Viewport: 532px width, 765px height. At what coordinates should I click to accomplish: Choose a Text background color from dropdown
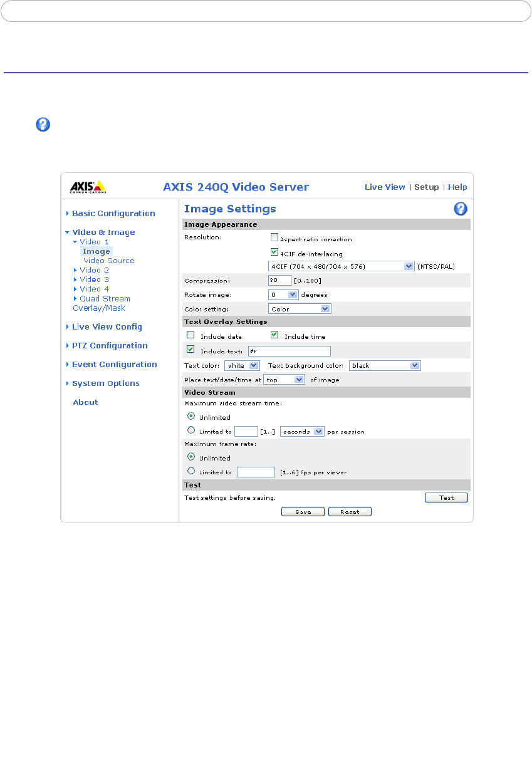tap(385, 365)
